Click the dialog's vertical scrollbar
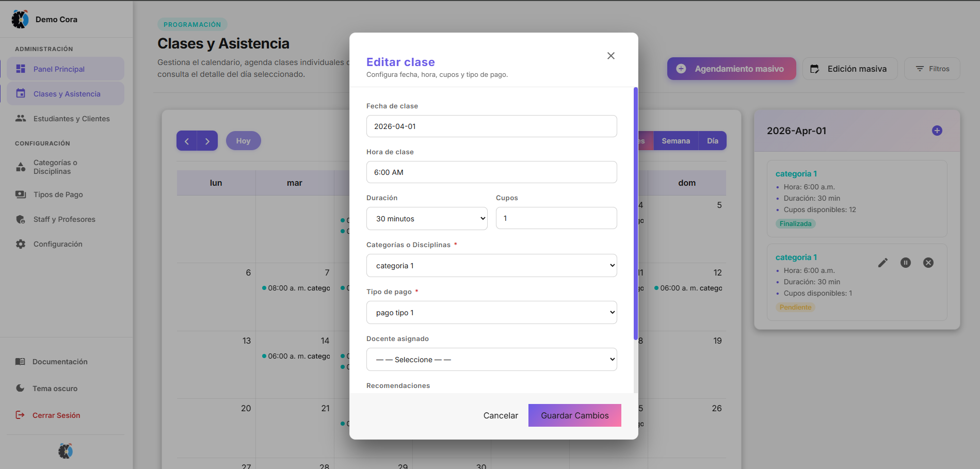Screen dimensions: 980x469 click(635, 214)
